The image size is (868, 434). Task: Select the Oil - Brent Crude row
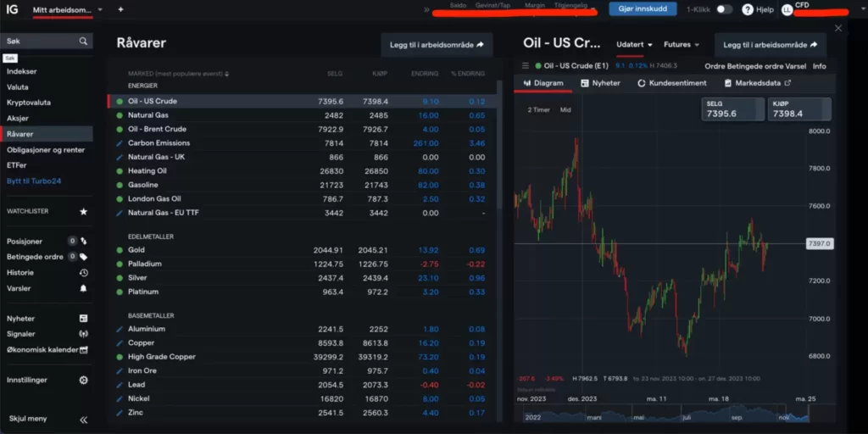[301, 129]
